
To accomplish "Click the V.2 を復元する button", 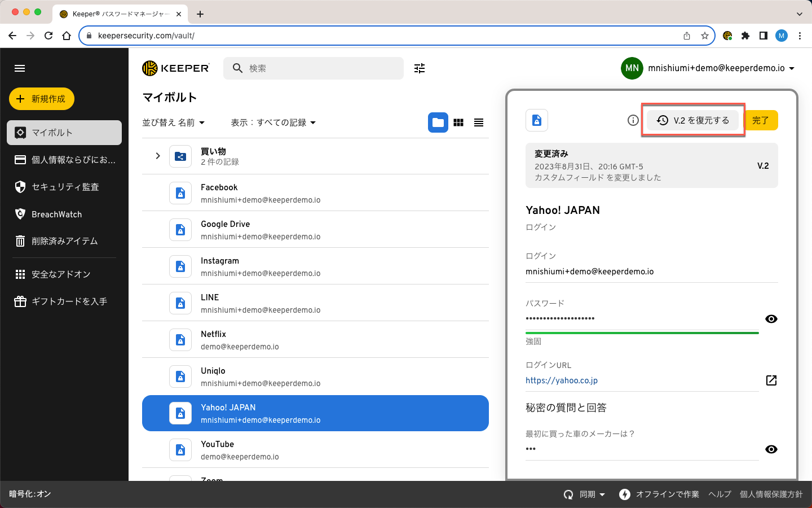I will 693,120.
